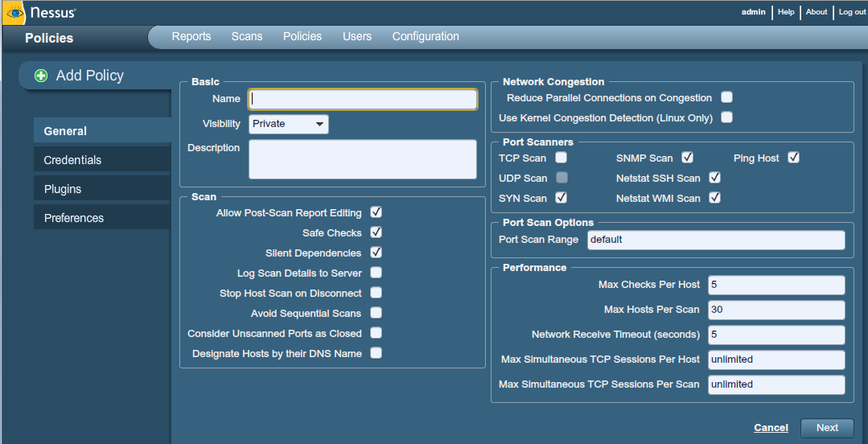Open the Reports menu
868x444 pixels.
coord(191,36)
